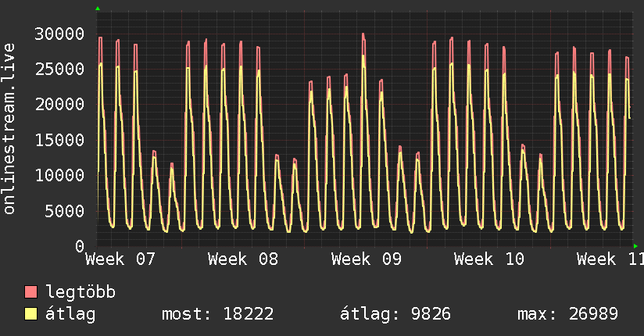Click the 30000 y-axis tick label

[x=59, y=34]
